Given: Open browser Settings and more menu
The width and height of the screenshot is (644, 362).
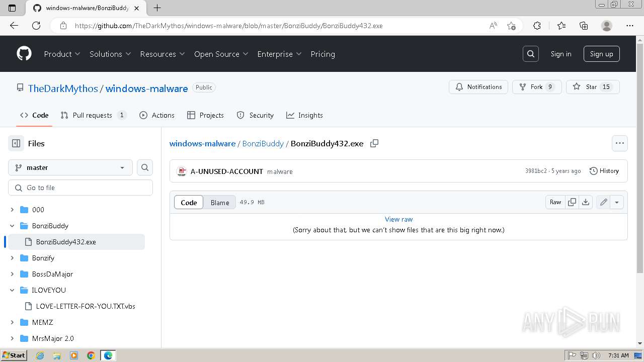Looking at the screenshot, I should pos(630,26).
